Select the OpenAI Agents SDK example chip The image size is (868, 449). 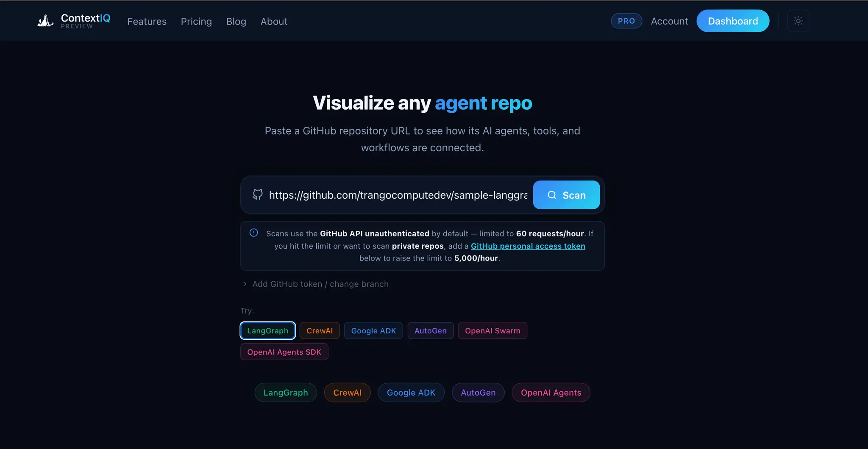point(284,352)
